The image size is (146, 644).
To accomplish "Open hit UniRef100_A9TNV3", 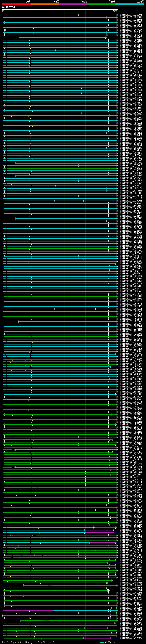I will click(x=131, y=27).
